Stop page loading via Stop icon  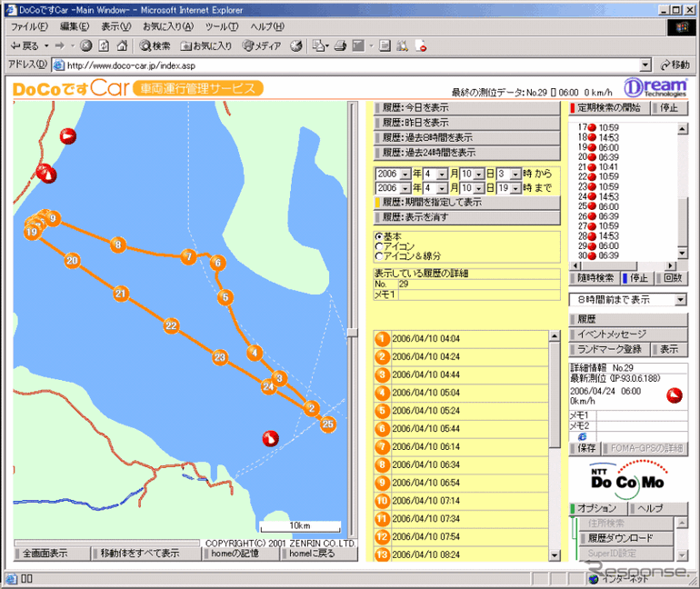(x=86, y=45)
